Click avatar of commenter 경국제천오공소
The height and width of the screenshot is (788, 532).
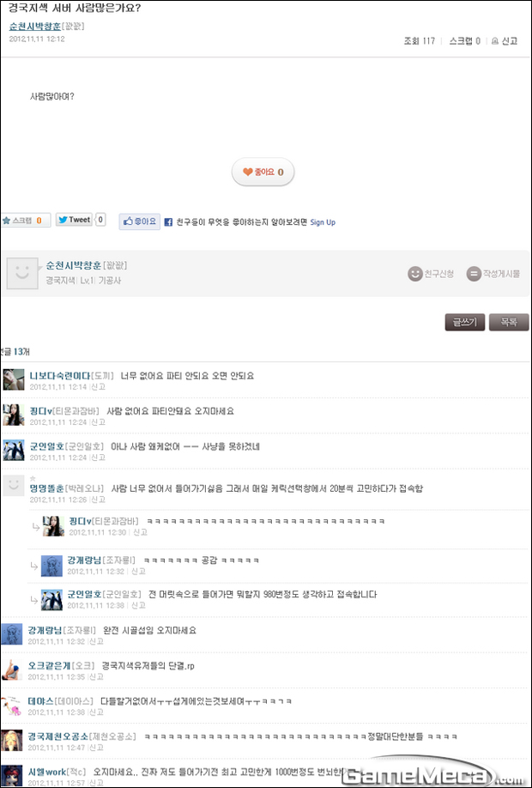[11, 740]
